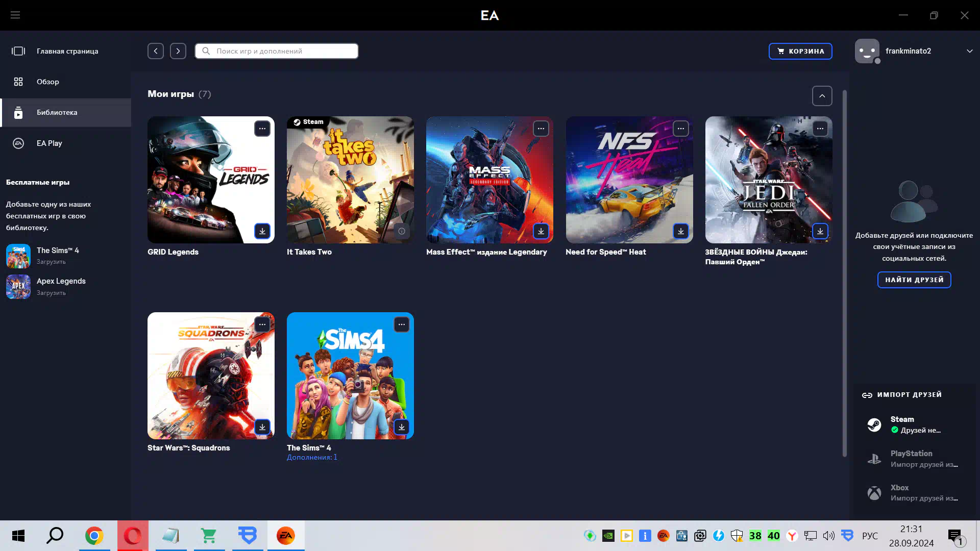Go forward with the right arrow button
Screen dimensions: 980x551
point(178,51)
